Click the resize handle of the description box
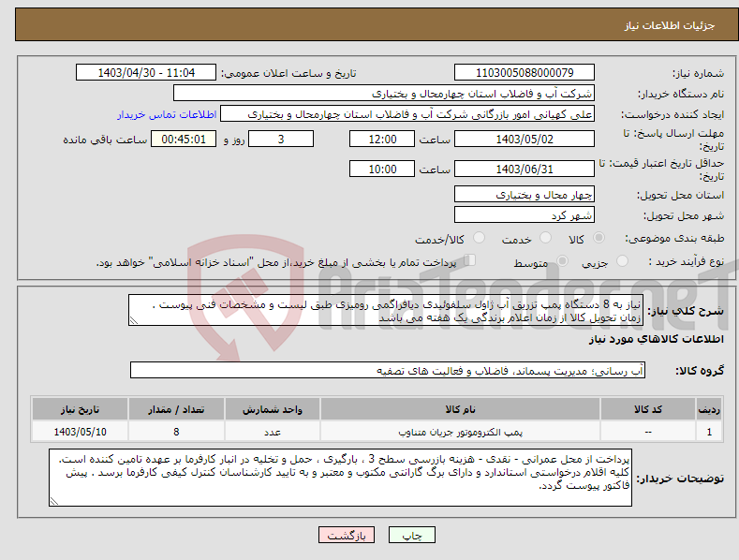Viewport: 739px width, 560px height. (134, 320)
